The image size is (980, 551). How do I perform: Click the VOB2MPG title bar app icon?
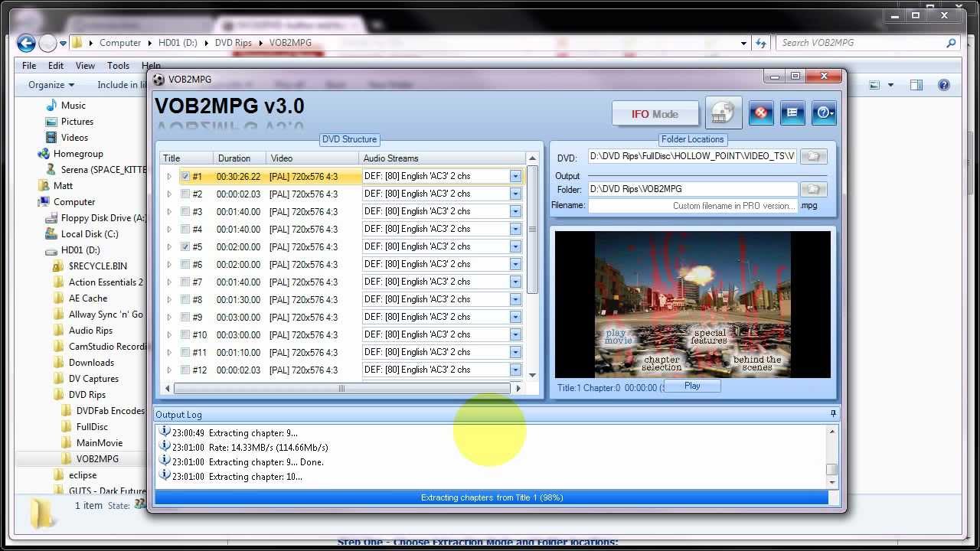click(x=158, y=79)
